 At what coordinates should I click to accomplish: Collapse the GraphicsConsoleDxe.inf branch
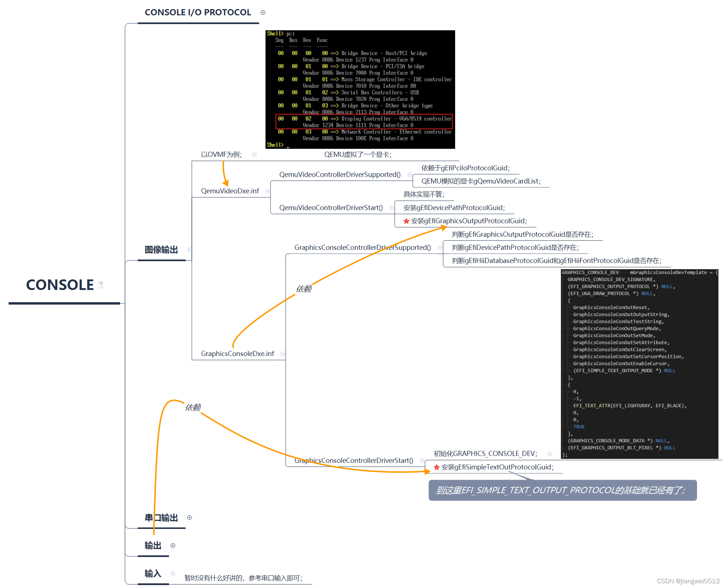(x=283, y=354)
